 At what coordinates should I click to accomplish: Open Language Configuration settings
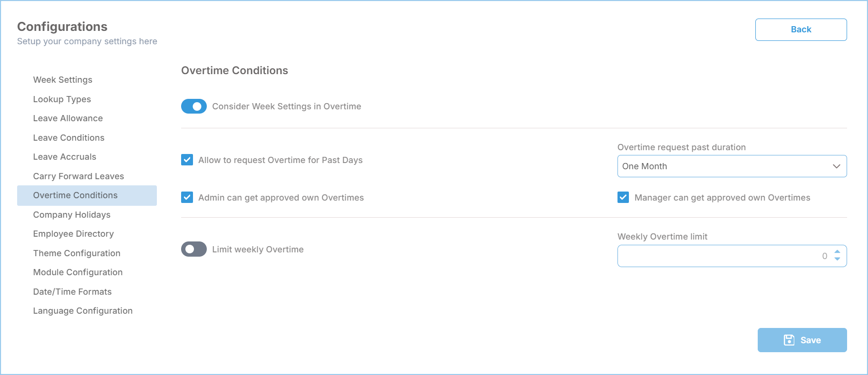click(83, 311)
